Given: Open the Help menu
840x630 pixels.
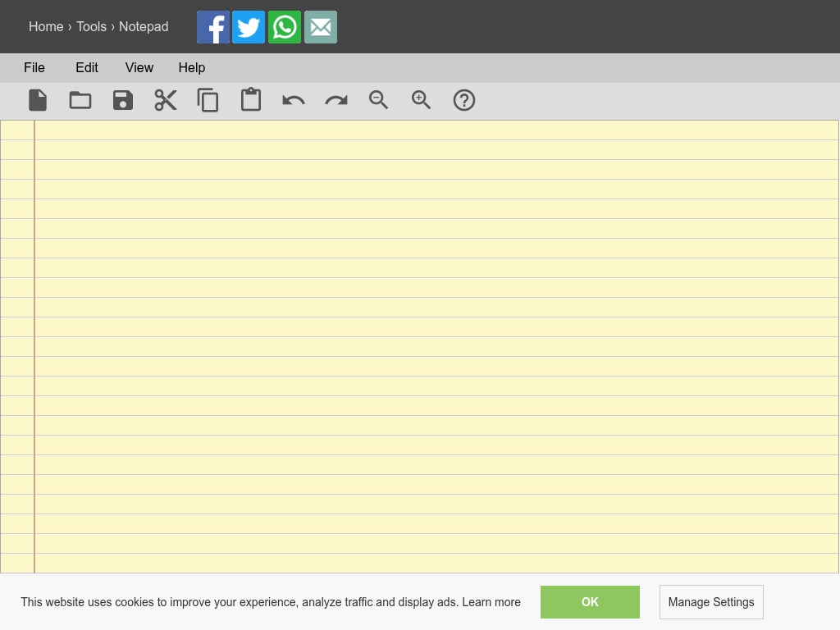Looking at the screenshot, I should (192, 67).
